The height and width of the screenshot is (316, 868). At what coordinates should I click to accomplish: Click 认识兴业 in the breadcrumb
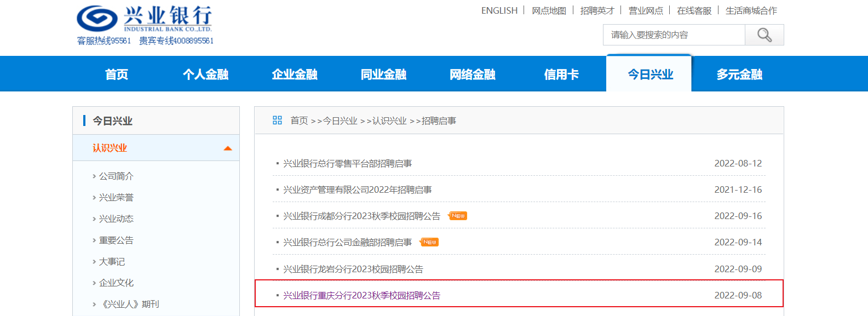(389, 120)
